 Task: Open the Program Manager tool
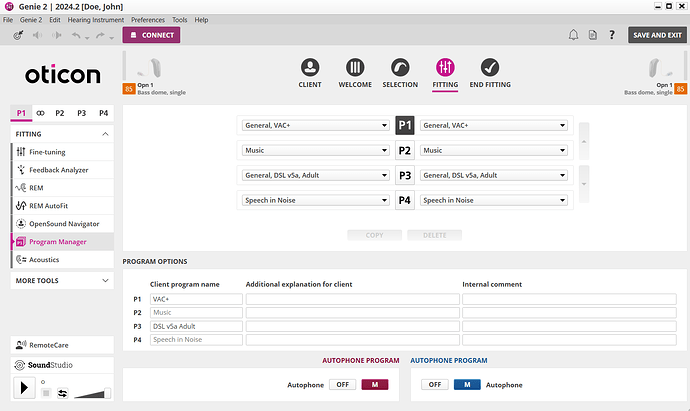(x=62, y=242)
